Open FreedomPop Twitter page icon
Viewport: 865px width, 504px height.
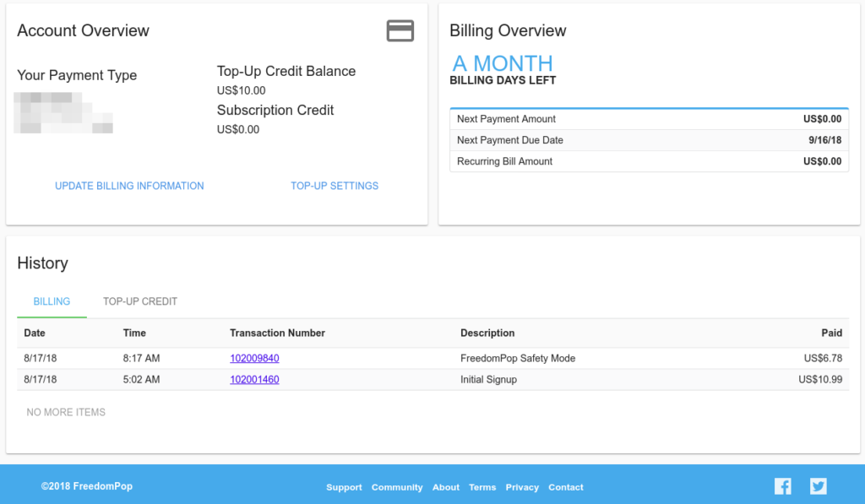coord(818,486)
